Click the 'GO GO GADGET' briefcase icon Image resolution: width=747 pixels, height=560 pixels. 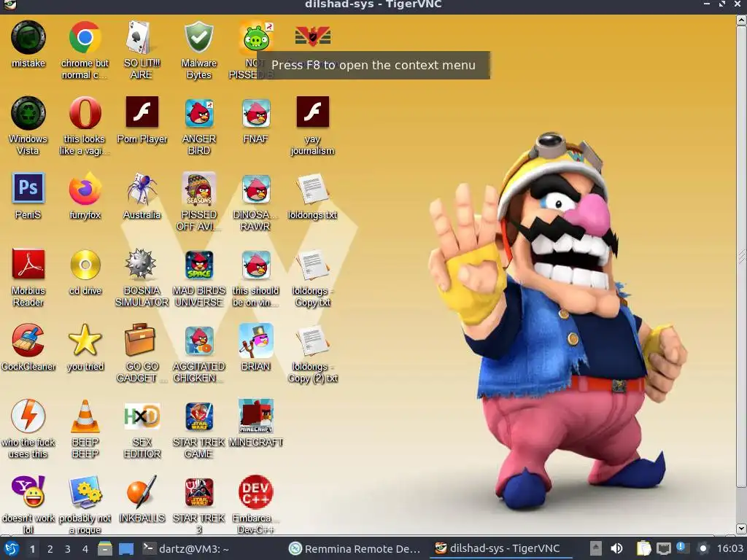pyautogui.click(x=141, y=340)
